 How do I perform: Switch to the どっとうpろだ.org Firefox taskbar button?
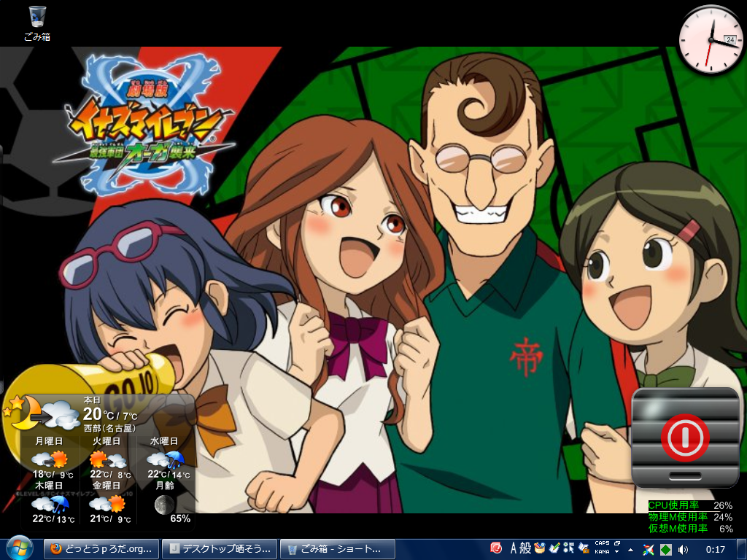coord(101,549)
